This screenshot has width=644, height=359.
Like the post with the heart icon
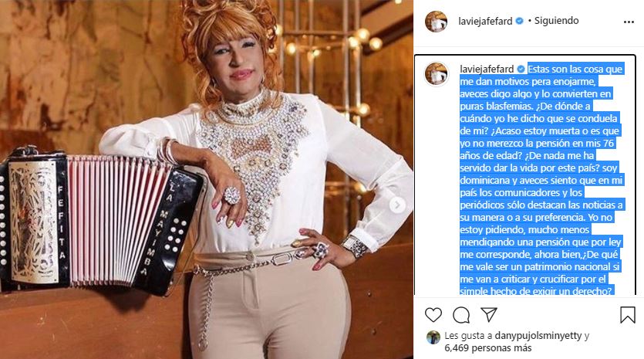click(x=433, y=315)
